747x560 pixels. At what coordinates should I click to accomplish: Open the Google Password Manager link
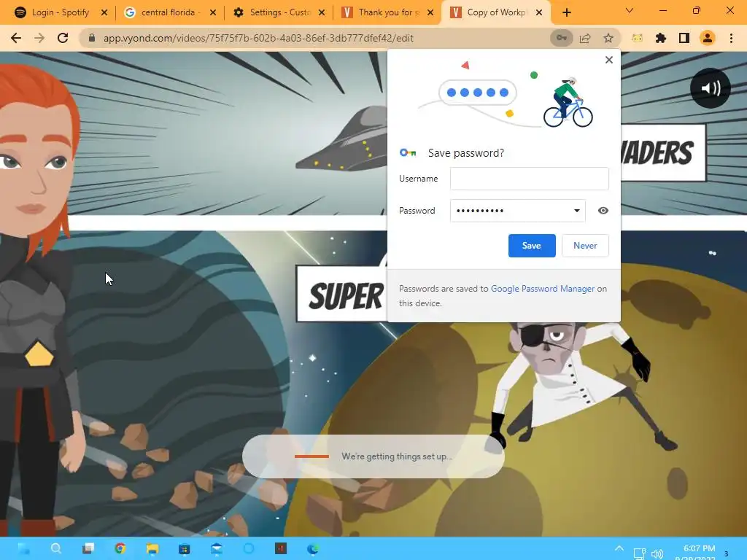pos(543,289)
